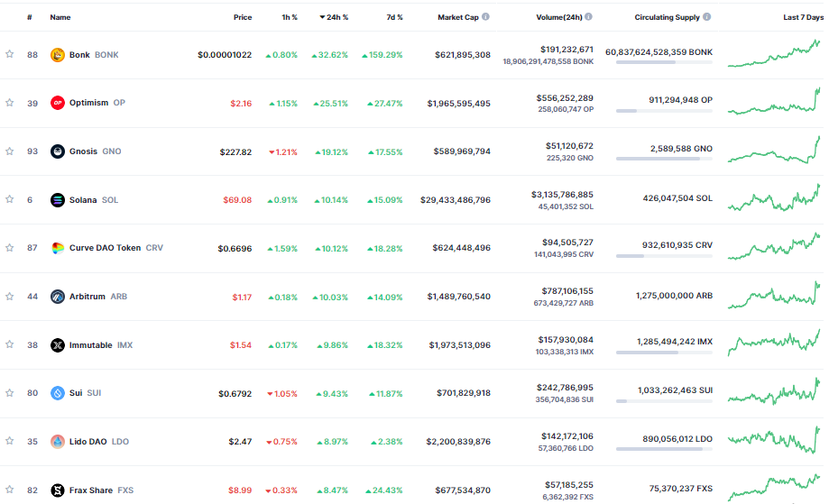Open Gnosis 7-day price chart
Screen dimensions: 829x504
774,150
